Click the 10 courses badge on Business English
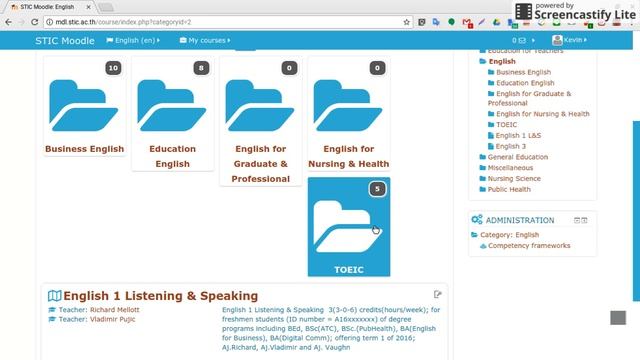Screen dimensions: 640x360 113,68
